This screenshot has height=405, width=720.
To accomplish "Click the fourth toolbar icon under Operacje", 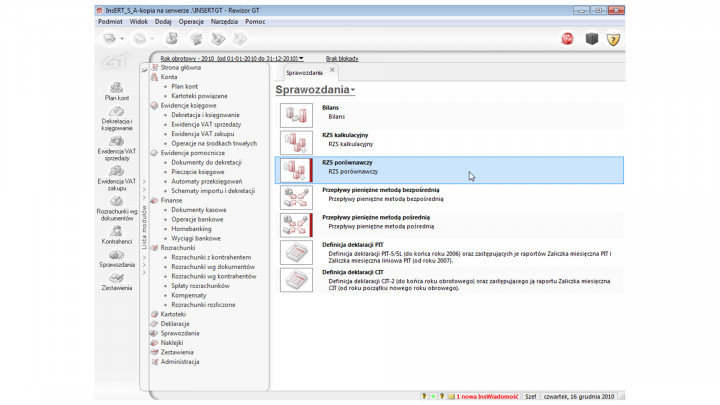I will (x=197, y=39).
